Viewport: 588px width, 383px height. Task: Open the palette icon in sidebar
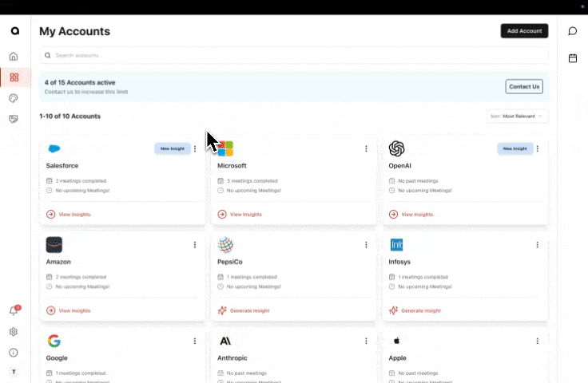coord(14,98)
